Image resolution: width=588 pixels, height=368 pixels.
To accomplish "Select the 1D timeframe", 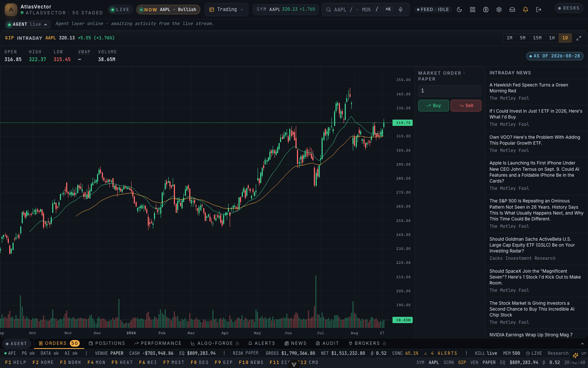I will point(565,38).
